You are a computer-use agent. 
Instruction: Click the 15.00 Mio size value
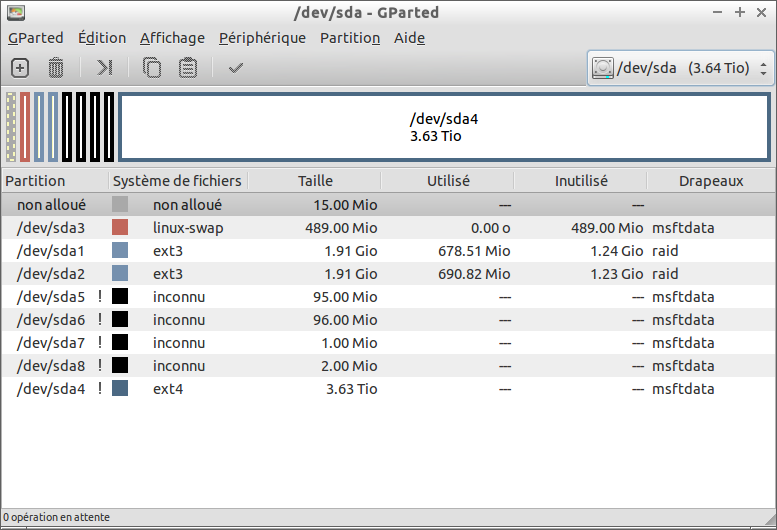345,205
